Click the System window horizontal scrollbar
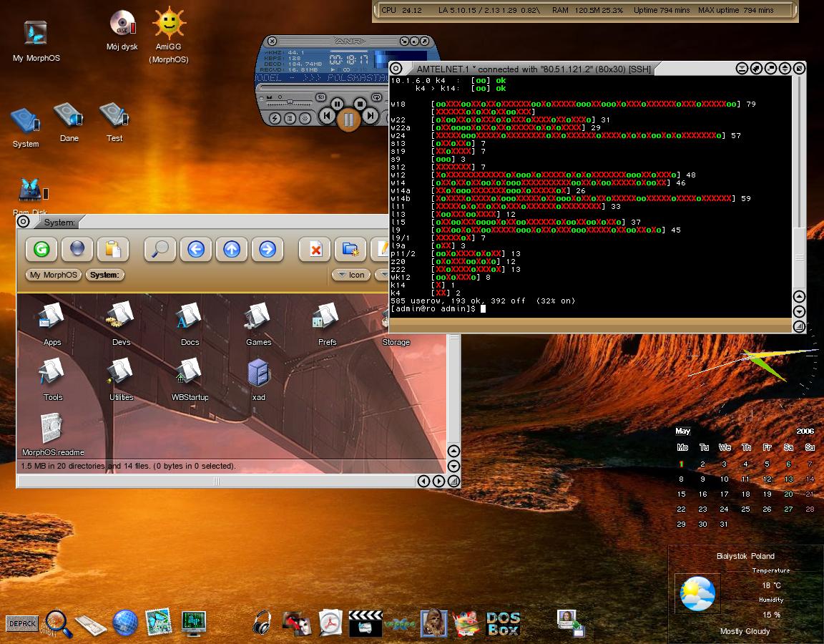 (x=216, y=481)
